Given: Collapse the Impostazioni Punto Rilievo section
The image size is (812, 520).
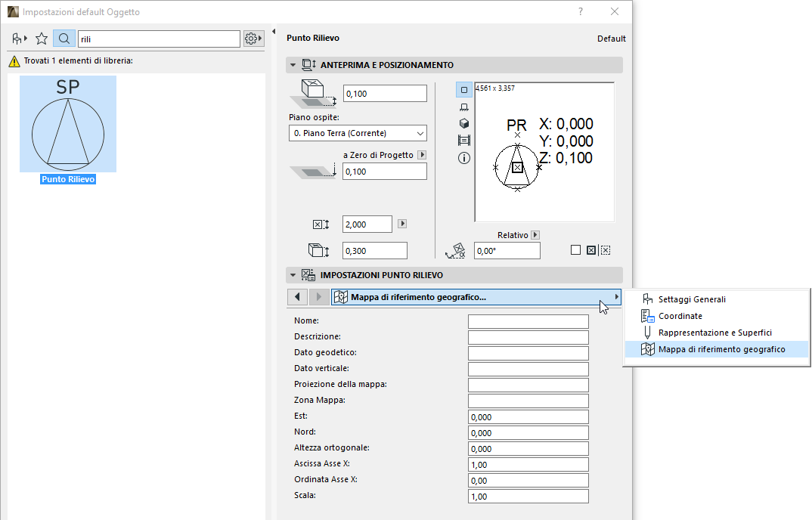Looking at the screenshot, I should tap(293, 276).
